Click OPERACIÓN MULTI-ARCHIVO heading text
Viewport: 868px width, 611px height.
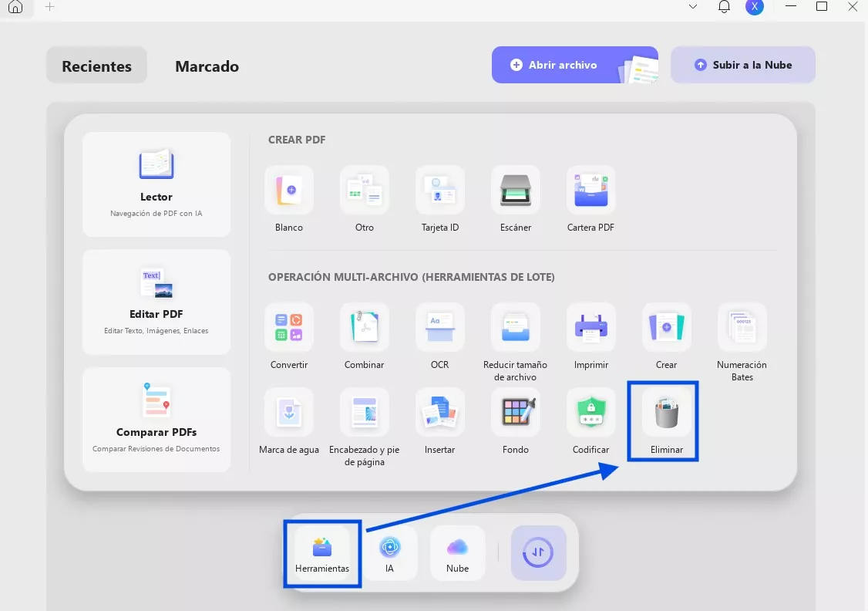(412, 277)
